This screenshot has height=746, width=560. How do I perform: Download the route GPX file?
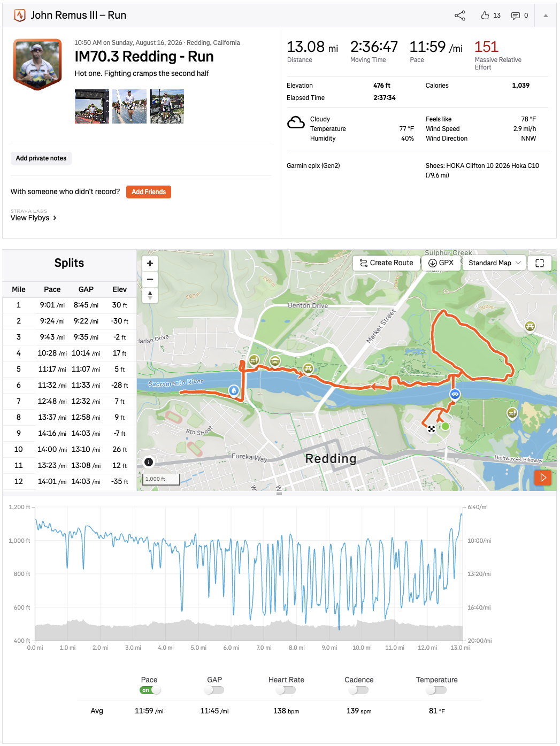[x=441, y=263]
